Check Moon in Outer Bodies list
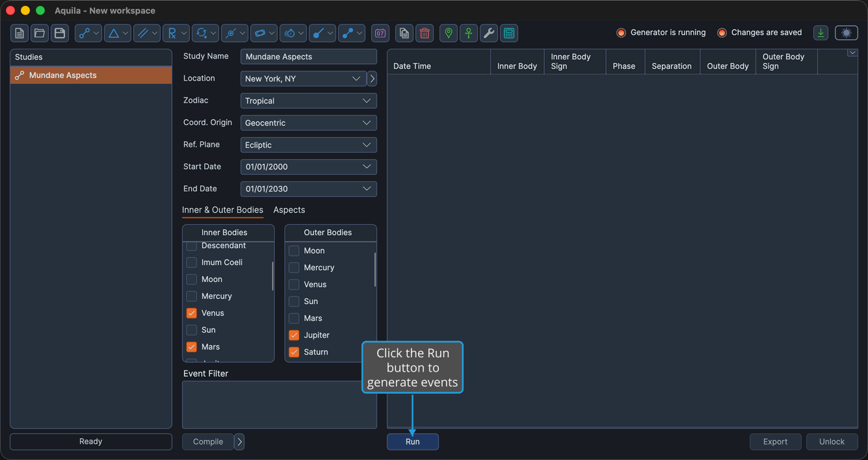 [x=294, y=251]
